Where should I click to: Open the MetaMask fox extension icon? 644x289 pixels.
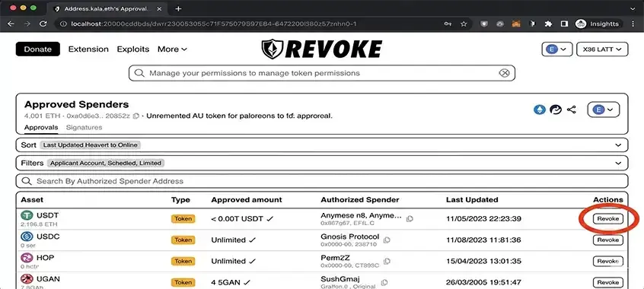pyautogui.click(x=516, y=24)
